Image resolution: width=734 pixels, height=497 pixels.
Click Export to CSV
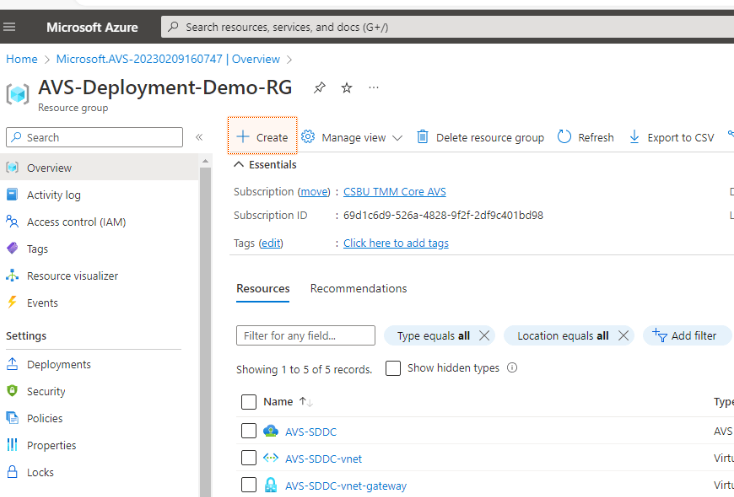point(671,137)
